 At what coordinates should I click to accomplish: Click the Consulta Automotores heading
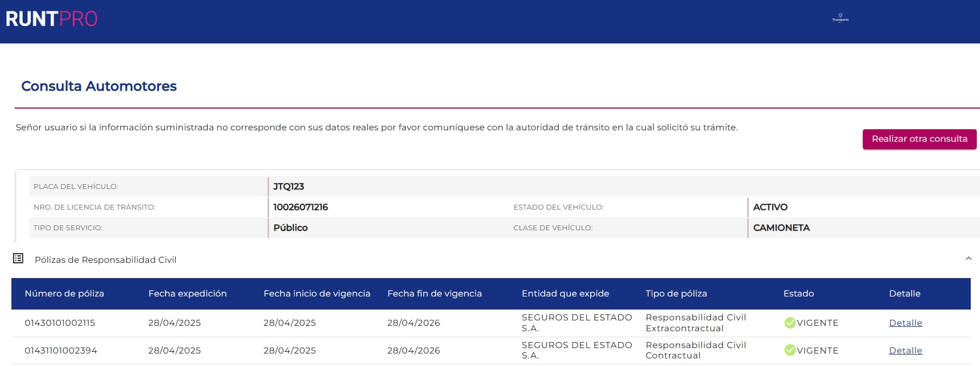tap(99, 86)
